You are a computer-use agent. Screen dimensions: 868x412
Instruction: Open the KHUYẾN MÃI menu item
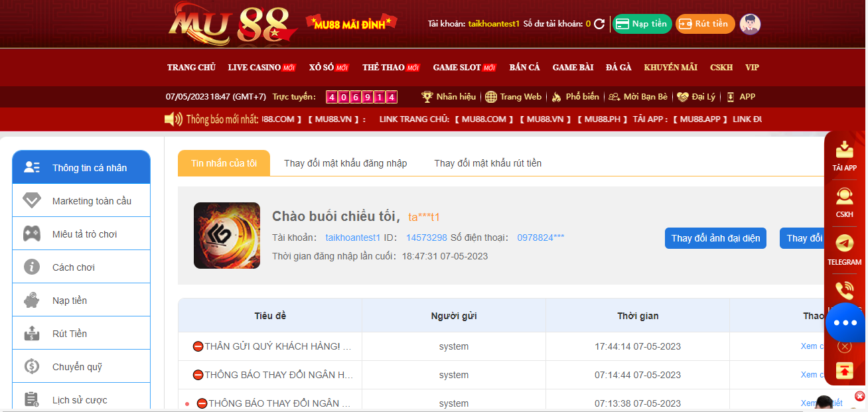click(670, 67)
